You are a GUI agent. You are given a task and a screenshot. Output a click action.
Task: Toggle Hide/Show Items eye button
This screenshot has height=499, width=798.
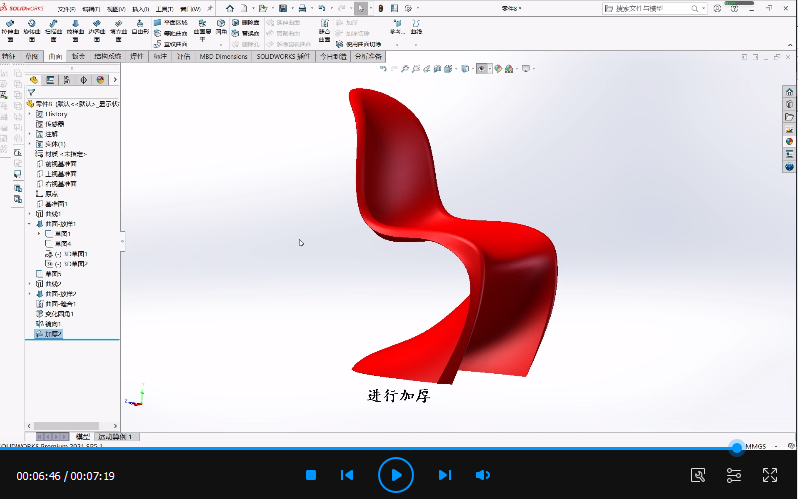coord(481,69)
